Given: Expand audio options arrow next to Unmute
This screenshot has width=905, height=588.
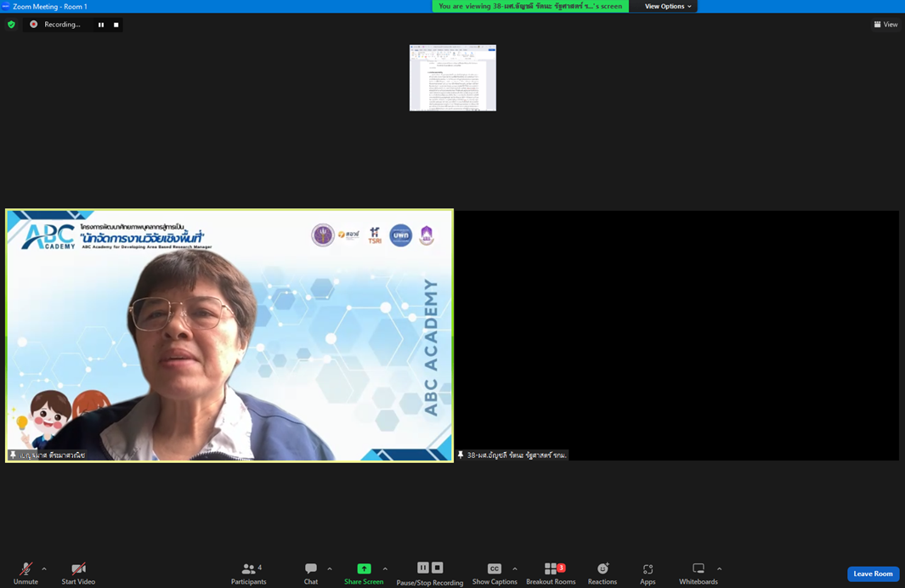Looking at the screenshot, I should pos(44,569).
